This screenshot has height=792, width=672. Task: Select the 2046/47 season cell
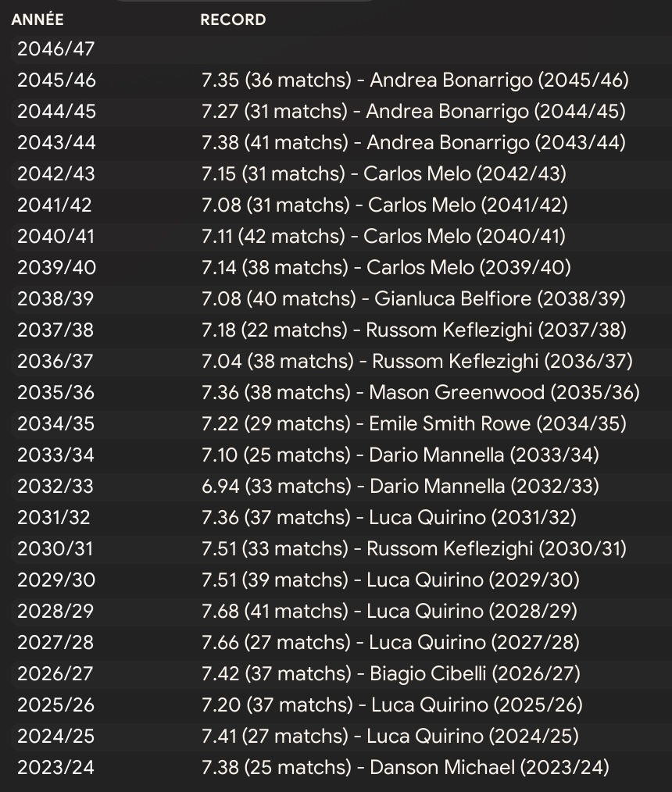click(x=55, y=49)
